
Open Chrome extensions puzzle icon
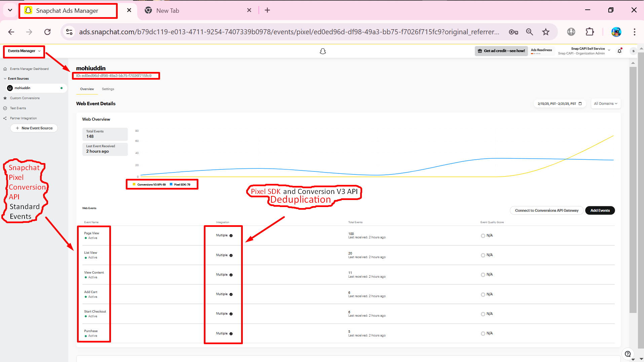coord(590,32)
